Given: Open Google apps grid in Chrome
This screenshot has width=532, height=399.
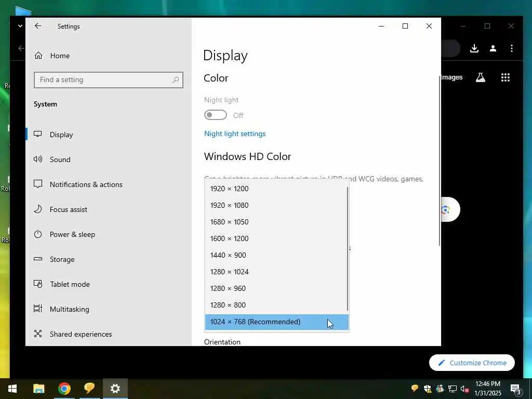Looking at the screenshot, I should point(506,77).
